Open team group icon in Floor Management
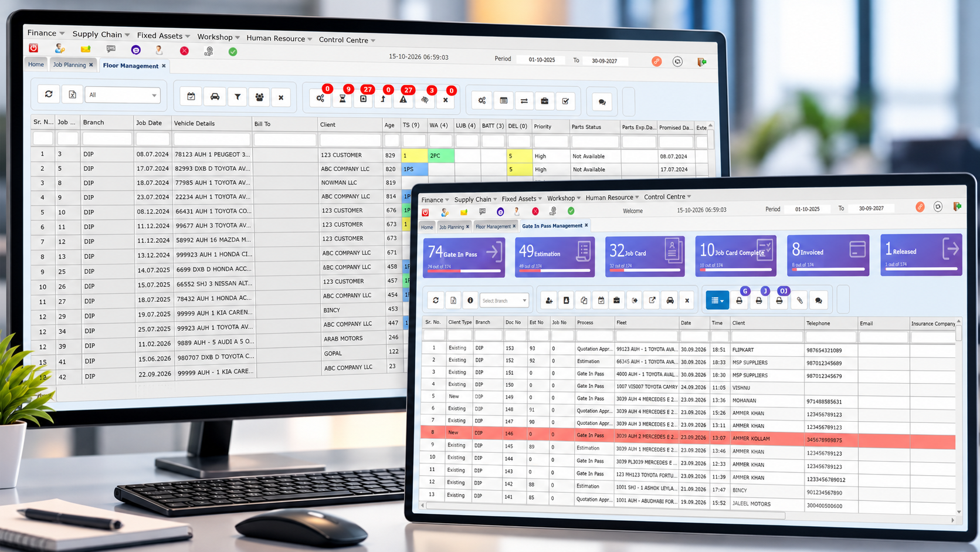The height and width of the screenshot is (552, 980). coord(259,97)
